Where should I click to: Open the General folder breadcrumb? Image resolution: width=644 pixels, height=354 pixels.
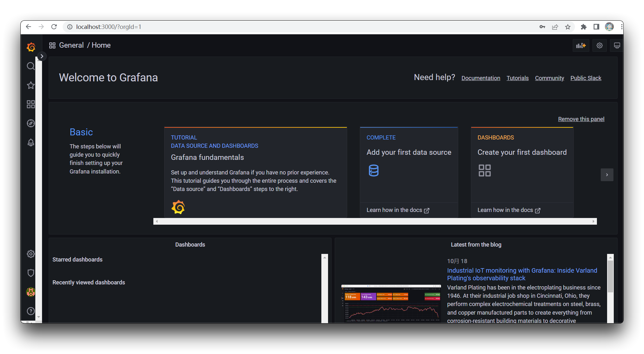[x=71, y=45]
